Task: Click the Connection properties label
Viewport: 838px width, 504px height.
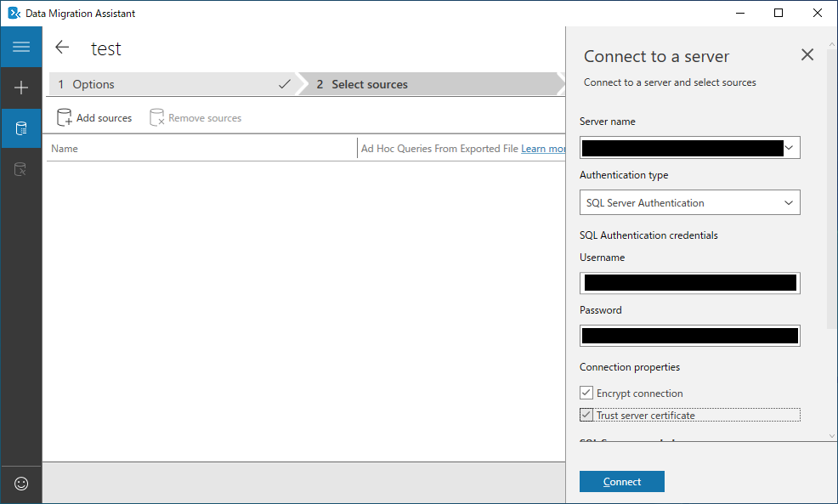Action: [630, 367]
